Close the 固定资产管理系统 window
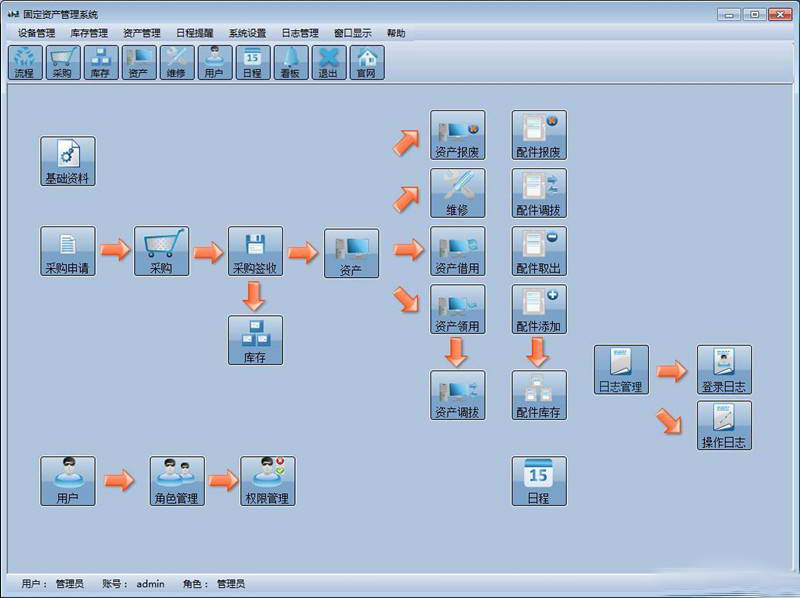The height and width of the screenshot is (598, 800). (x=780, y=15)
